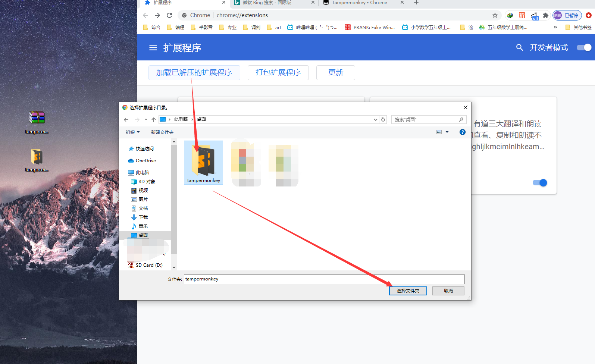The image size is (595, 364).
Task: Click the extension icon with the off badge
Action: pyautogui.click(x=535, y=16)
